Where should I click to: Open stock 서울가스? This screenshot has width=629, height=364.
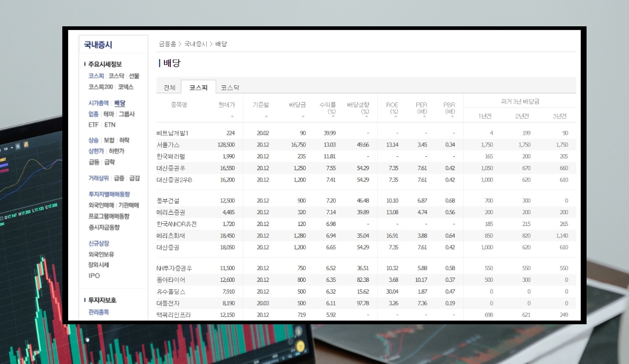[168, 145]
